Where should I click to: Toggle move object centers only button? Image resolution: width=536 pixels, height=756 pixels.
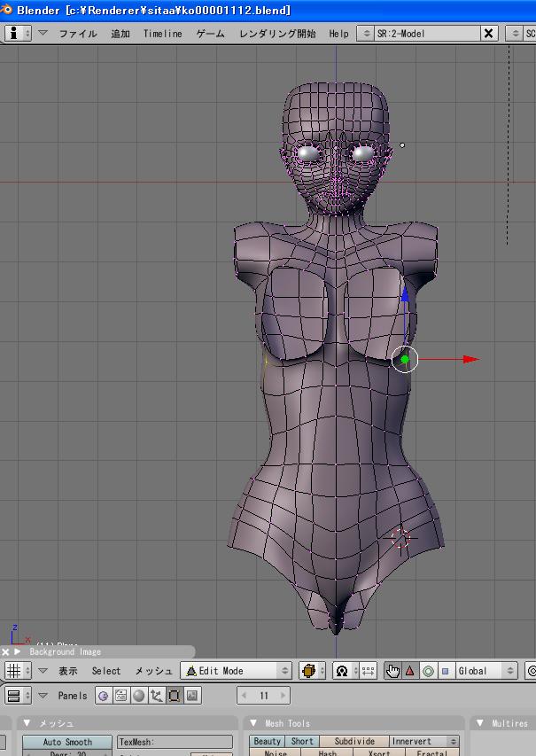(x=368, y=671)
